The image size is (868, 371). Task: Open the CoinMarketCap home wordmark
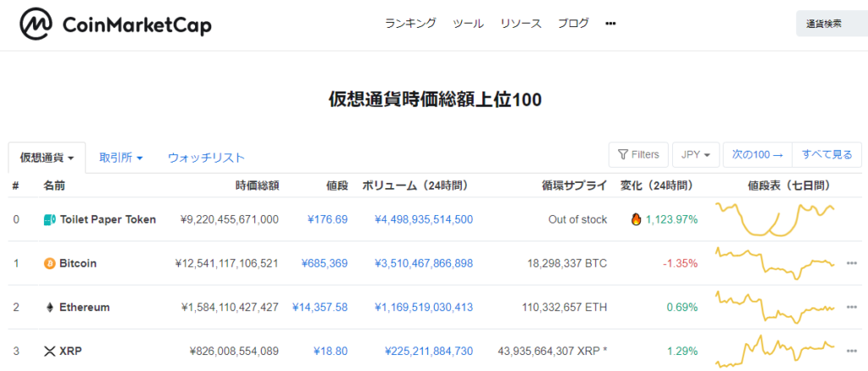click(x=136, y=25)
